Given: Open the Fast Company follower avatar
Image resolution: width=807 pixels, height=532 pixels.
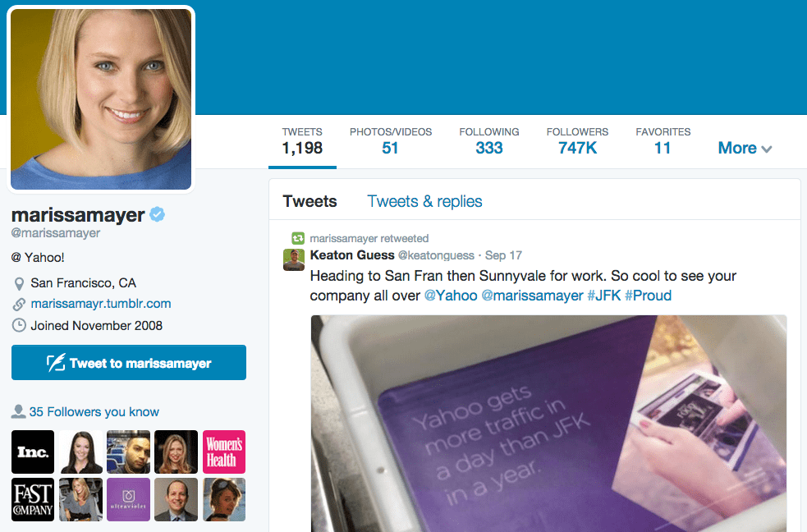Looking at the screenshot, I should (33, 500).
